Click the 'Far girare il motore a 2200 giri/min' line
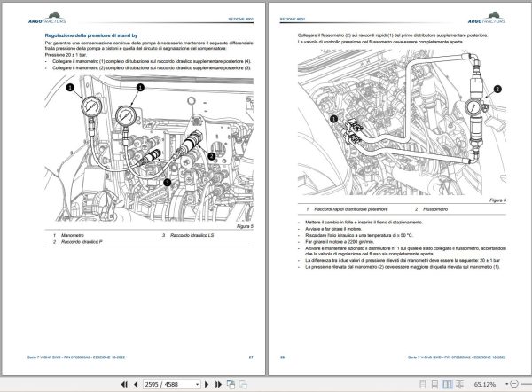 tap(340, 242)
